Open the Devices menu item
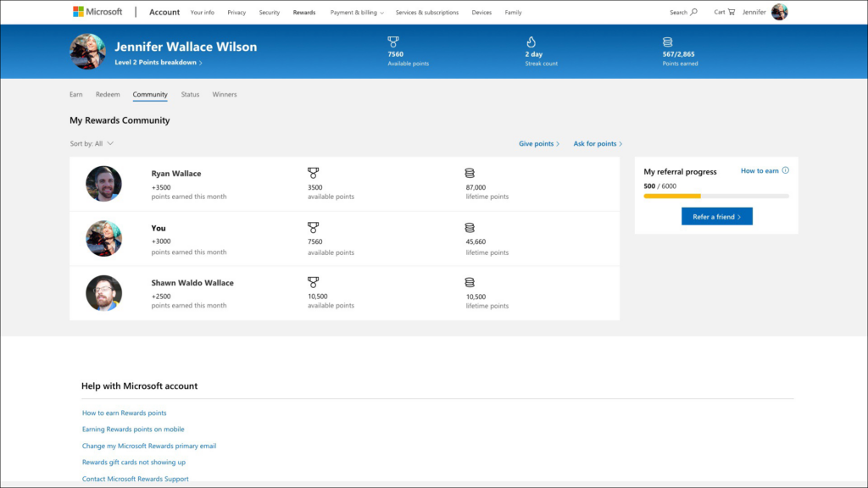The height and width of the screenshot is (488, 868). click(481, 12)
